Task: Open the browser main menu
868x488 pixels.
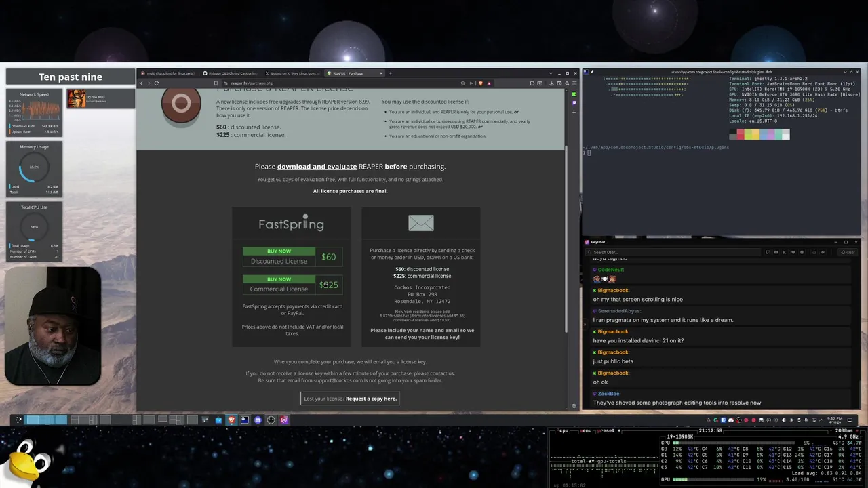Action: pyautogui.click(x=576, y=83)
